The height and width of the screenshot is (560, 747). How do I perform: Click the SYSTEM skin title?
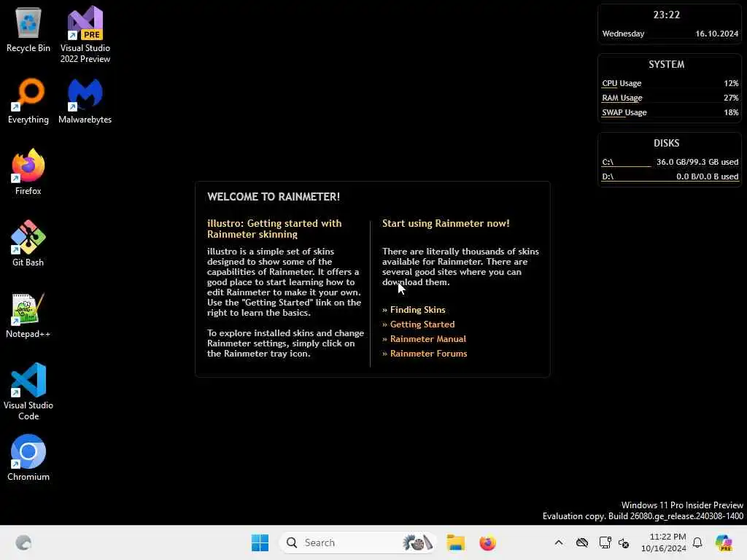coord(666,64)
